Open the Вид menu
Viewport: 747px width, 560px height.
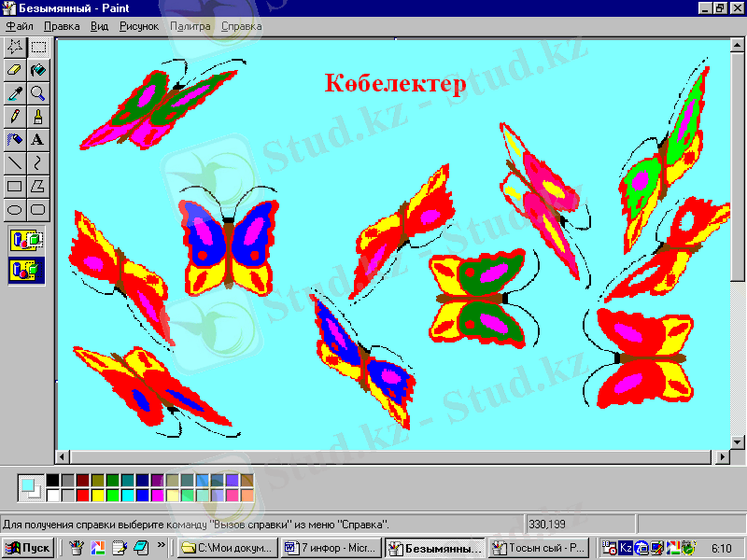pos(100,26)
